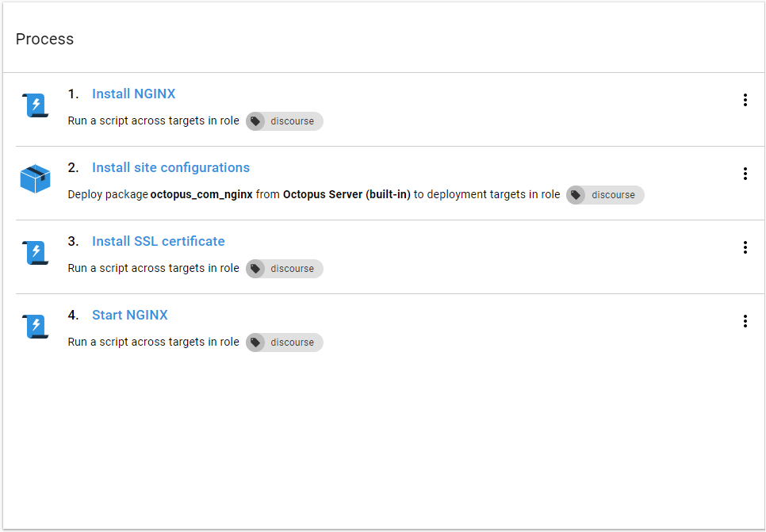766x532 pixels.
Task: Click the Process heading
Action: pos(44,39)
